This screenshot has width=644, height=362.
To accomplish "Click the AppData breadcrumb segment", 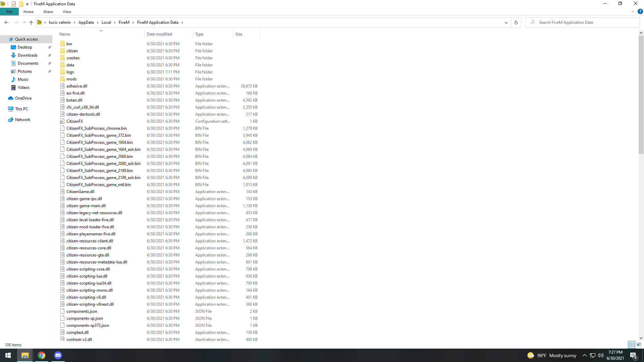I will point(86,22).
